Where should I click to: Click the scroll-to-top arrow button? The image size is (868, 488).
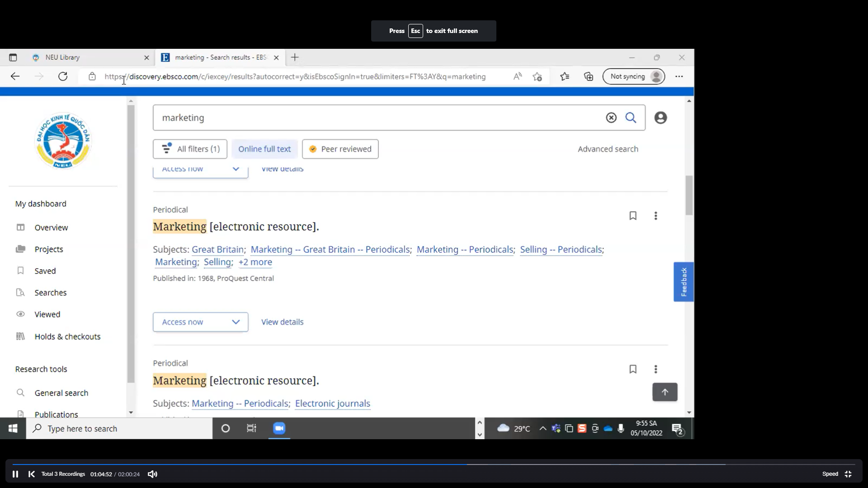pos(665,392)
